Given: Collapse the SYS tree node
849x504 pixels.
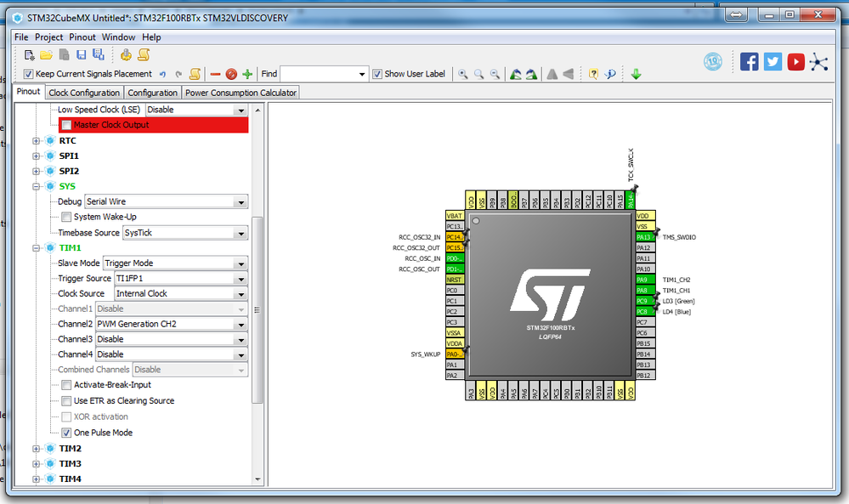Looking at the screenshot, I should (x=37, y=186).
